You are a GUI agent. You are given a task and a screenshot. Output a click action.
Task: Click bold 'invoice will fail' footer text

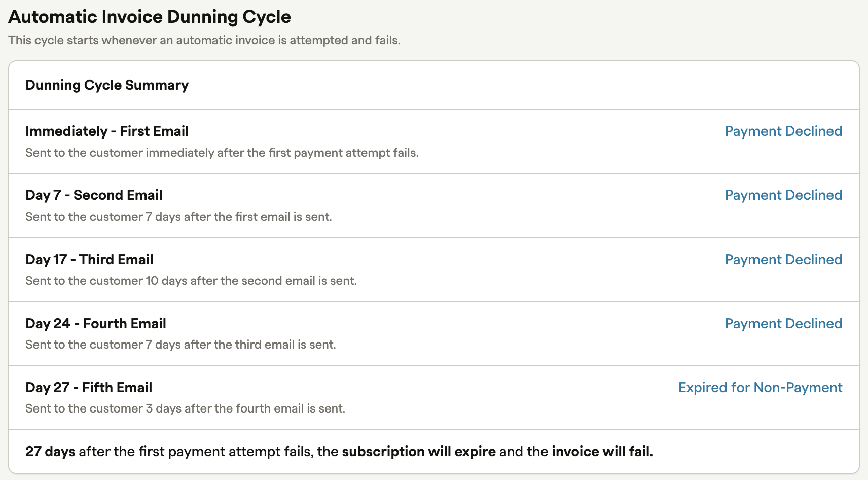pyautogui.click(x=602, y=452)
